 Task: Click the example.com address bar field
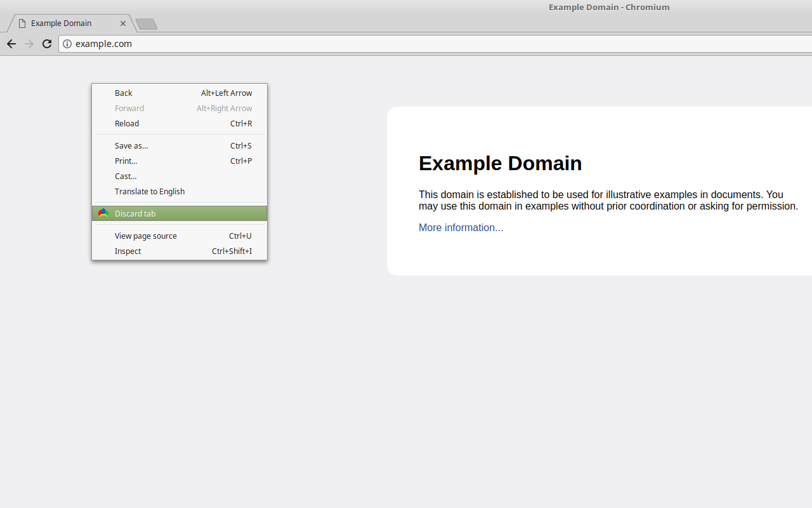pos(435,44)
